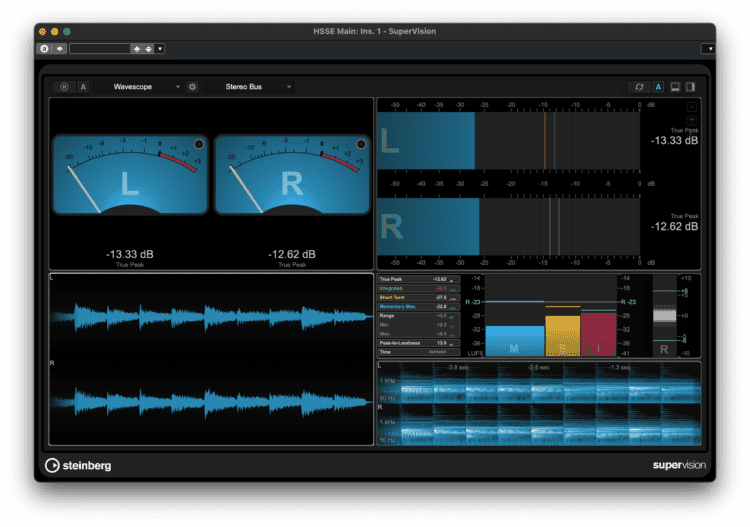
Task: Pause the SuperVision measurement
Action: tap(64, 87)
